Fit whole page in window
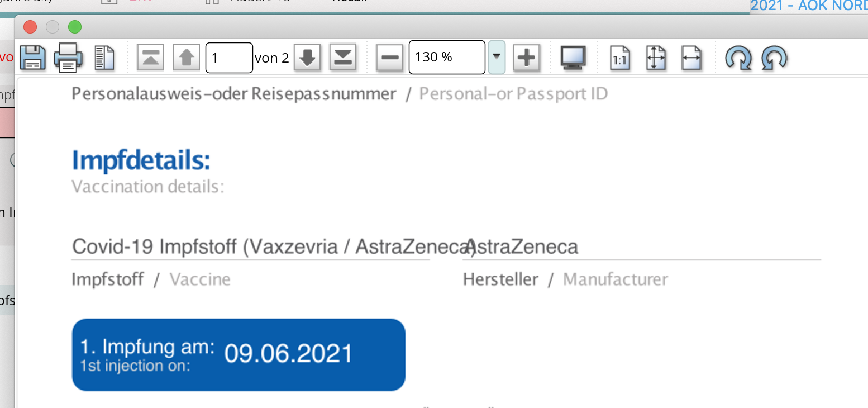 coord(656,58)
